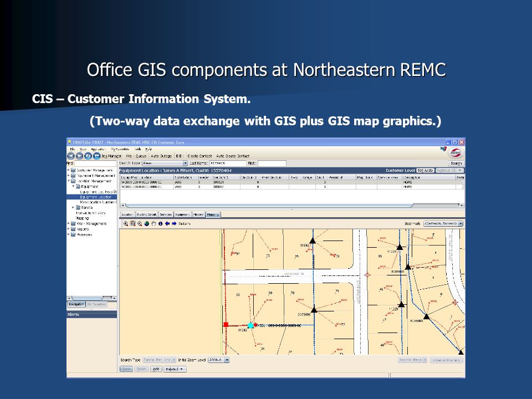Collapse the Location Management tree node
Screen dimensions: 532x399
click(69, 181)
